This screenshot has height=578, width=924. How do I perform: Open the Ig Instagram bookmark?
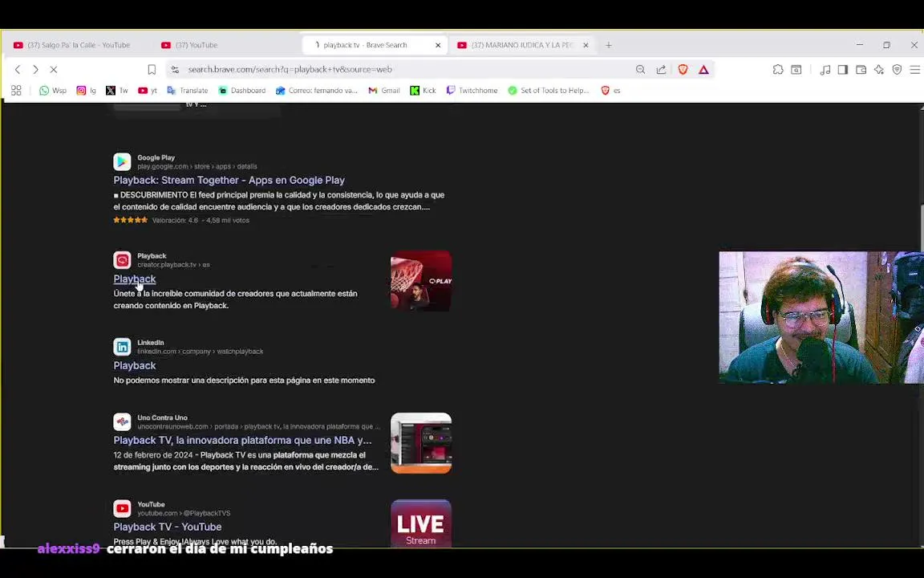coord(86,90)
